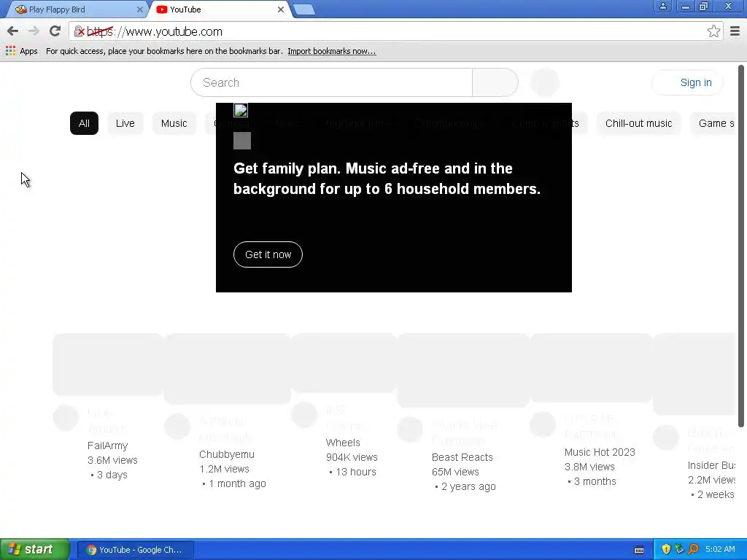Viewport: 747px width, 560px height.
Task: Switch to Play Flappy Bird tab
Action: (76, 9)
